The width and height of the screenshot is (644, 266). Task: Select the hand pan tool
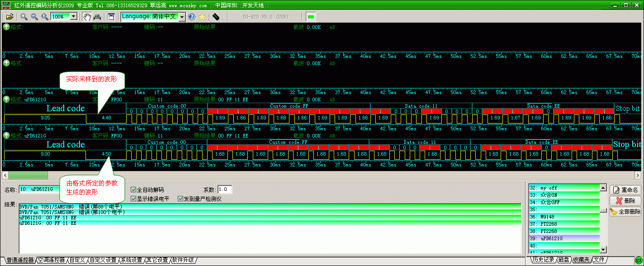(x=87, y=17)
